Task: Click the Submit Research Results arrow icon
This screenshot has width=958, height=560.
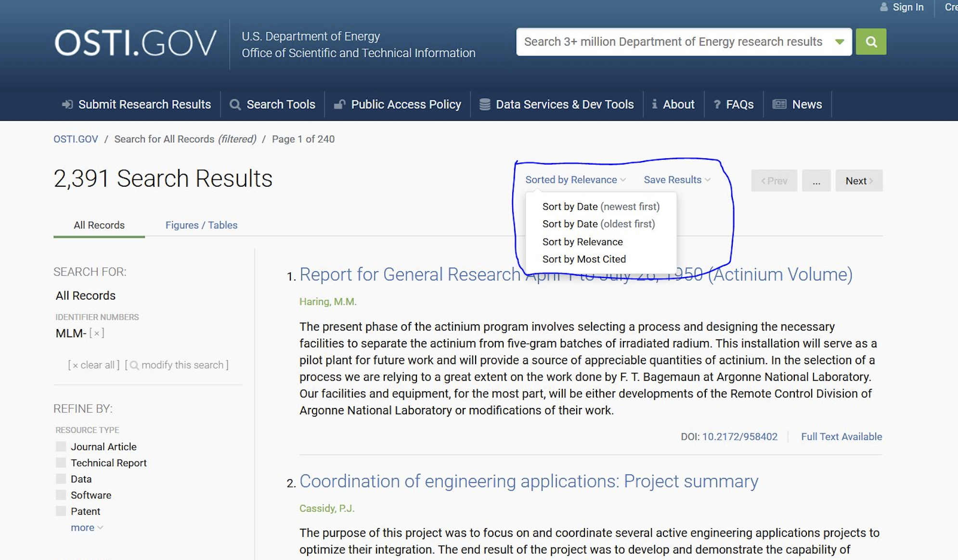Action: (67, 104)
